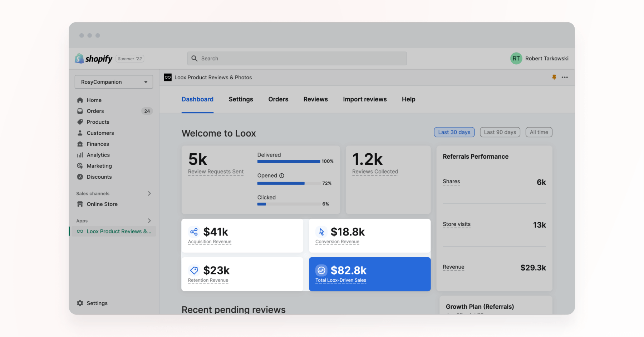Open the three-dot more options menu

coord(565,77)
